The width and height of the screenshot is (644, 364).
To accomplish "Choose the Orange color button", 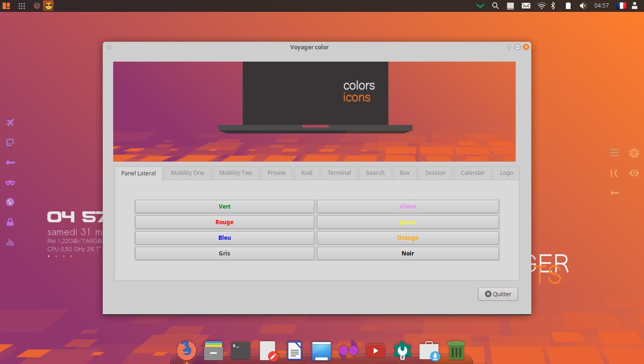I will click(408, 237).
